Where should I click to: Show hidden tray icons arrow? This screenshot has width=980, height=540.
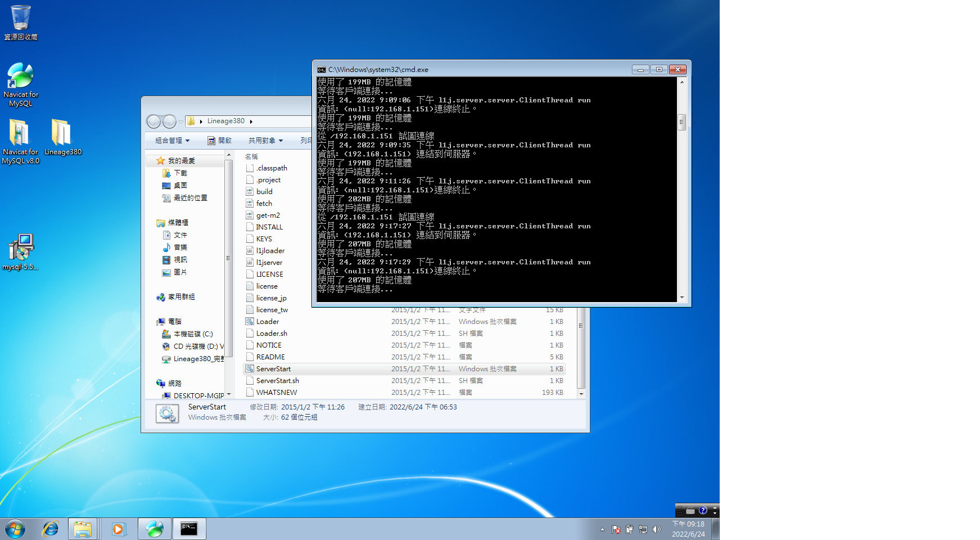[x=602, y=529]
